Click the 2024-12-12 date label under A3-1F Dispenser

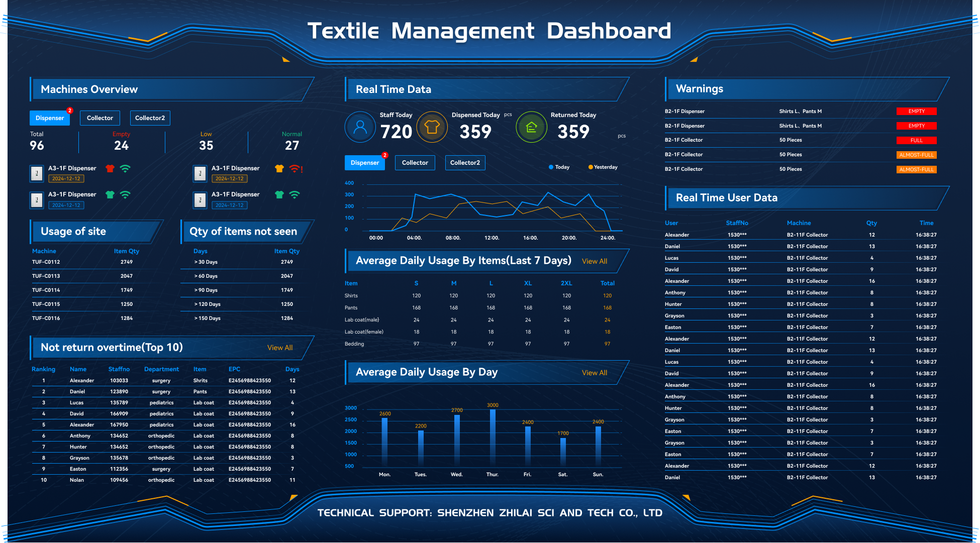(x=66, y=178)
